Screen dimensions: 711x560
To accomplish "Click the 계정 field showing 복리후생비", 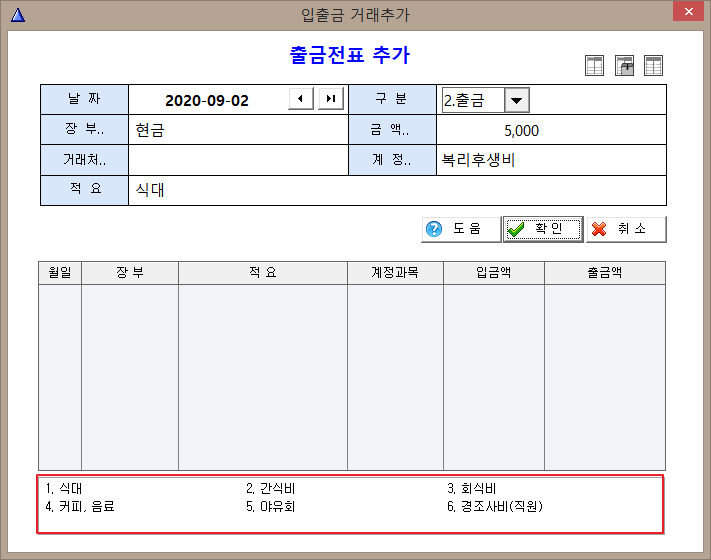I will pyautogui.click(x=551, y=160).
